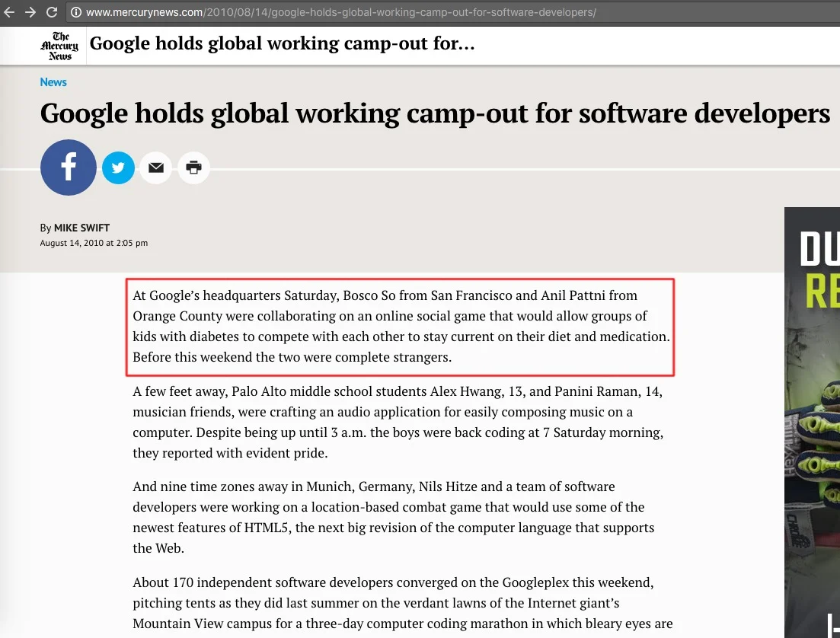Reload the page with the refresh icon

tap(52, 11)
